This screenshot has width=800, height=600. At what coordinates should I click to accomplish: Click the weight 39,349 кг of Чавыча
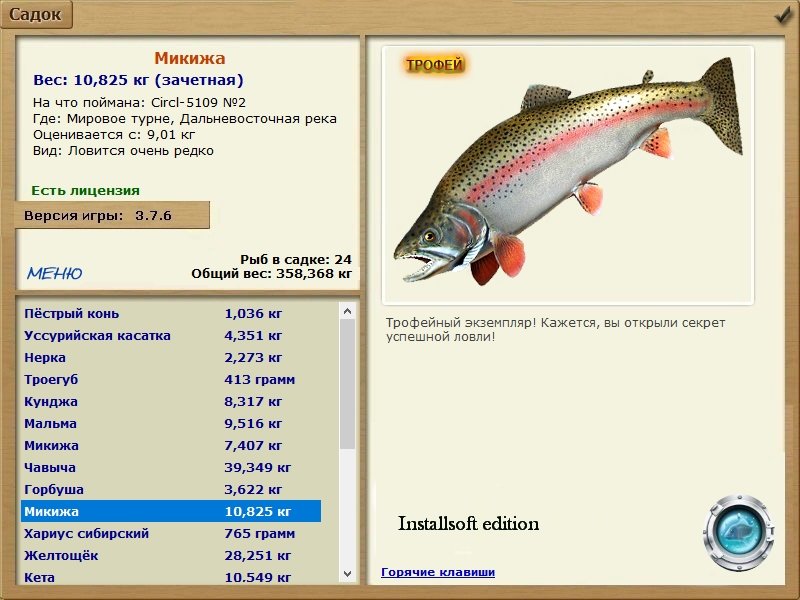258,467
